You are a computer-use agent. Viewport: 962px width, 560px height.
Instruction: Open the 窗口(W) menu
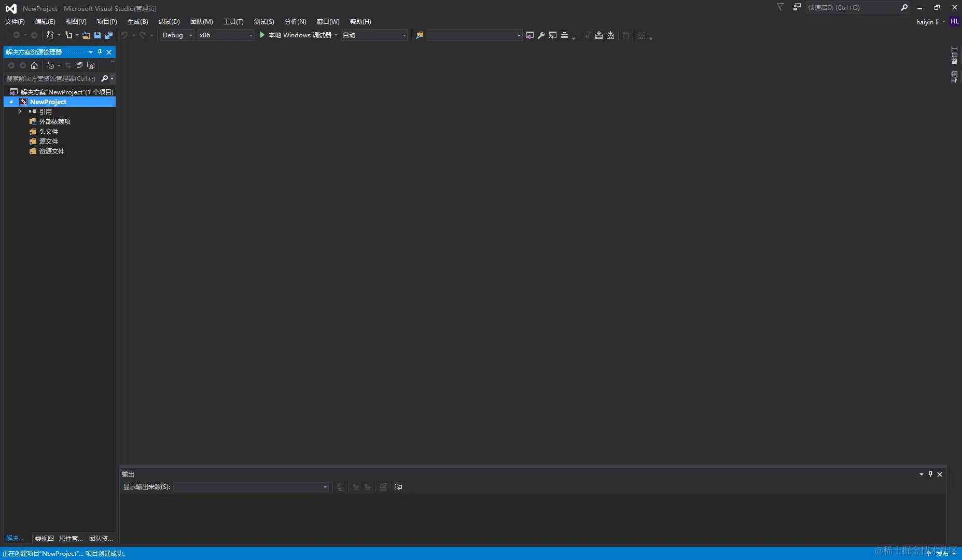tap(328, 21)
